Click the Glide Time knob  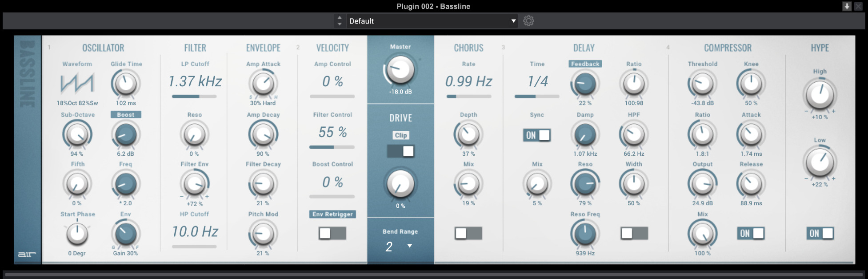[x=126, y=83]
